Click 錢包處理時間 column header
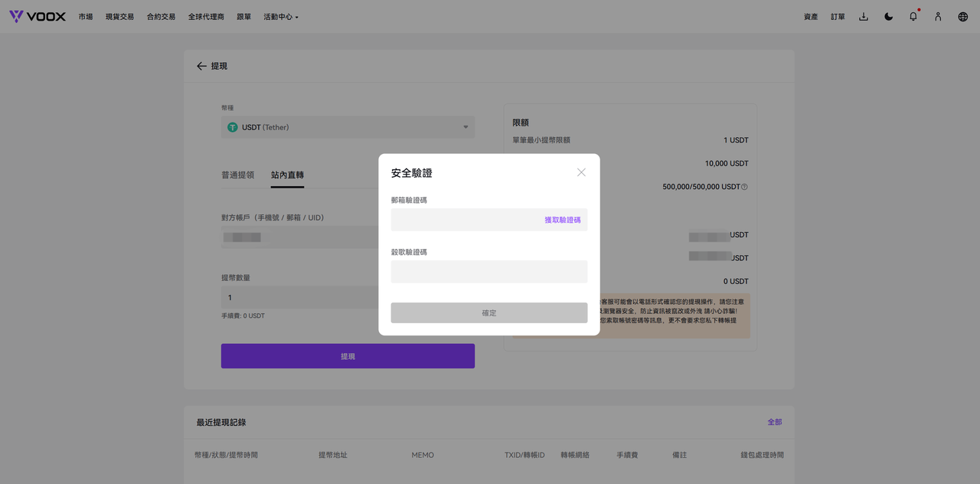 tap(762, 455)
